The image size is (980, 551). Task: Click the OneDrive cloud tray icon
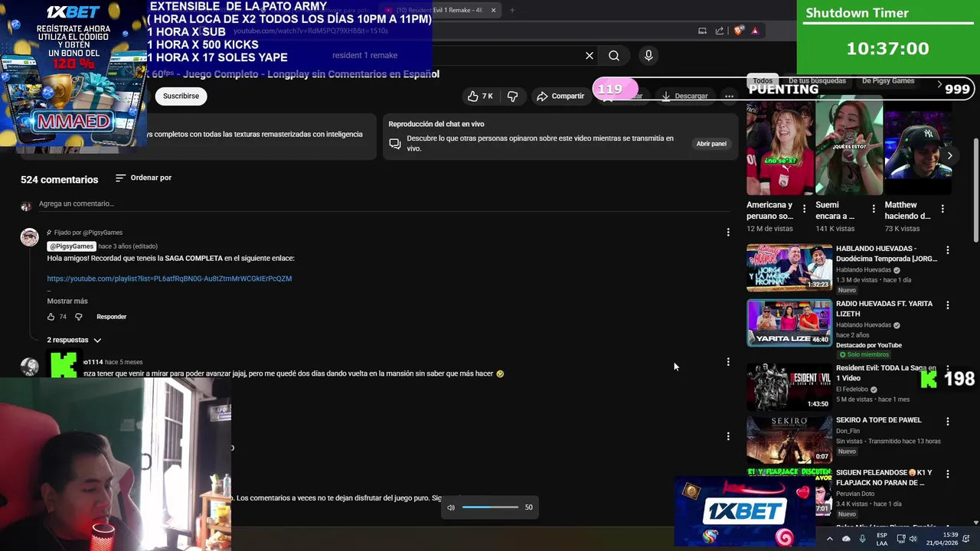(x=846, y=539)
